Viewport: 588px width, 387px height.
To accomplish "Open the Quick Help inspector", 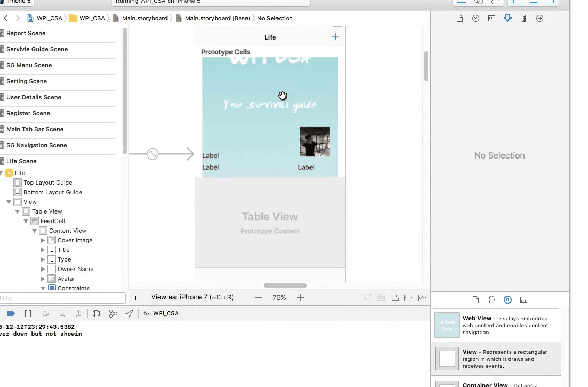I will tap(475, 18).
